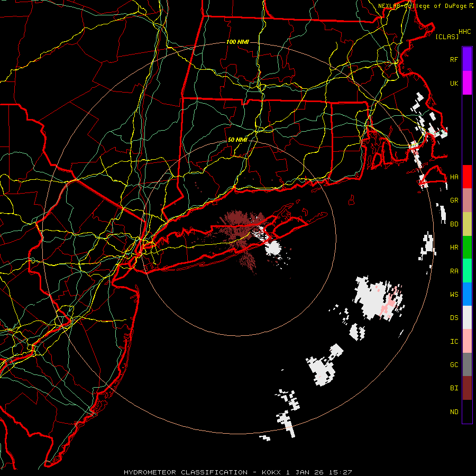Pick the GR dusty-pink legend swatch

(467, 200)
